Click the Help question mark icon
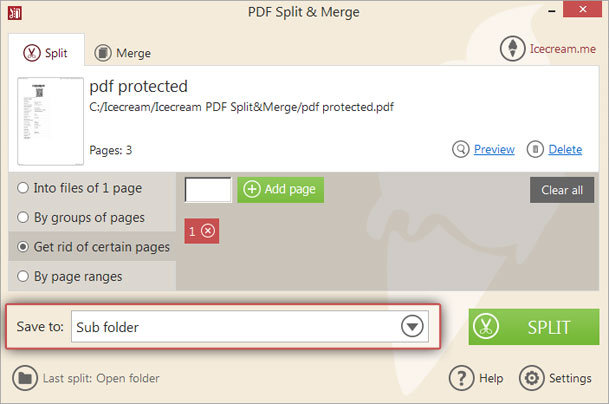 coord(461,378)
